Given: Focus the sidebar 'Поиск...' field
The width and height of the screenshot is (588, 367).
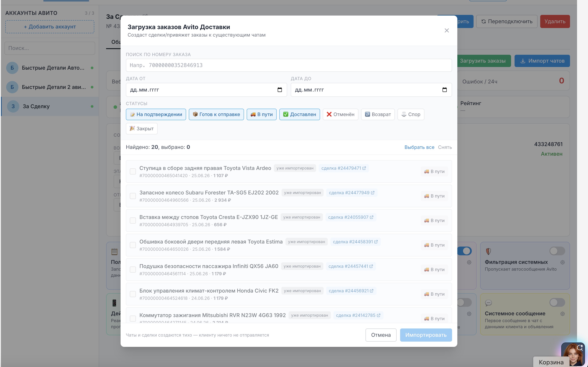Looking at the screenshot, I should pyautogui.click(x=50, y=48).
